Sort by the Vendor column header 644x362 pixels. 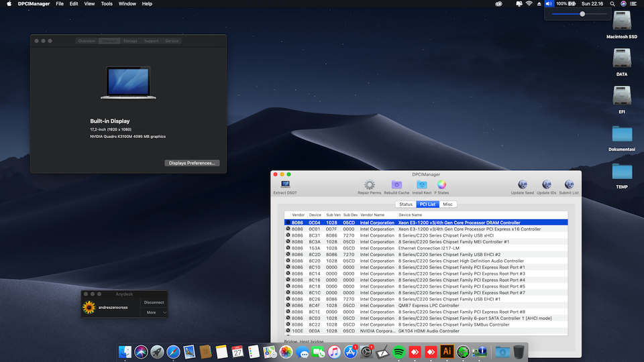[298, 215]
